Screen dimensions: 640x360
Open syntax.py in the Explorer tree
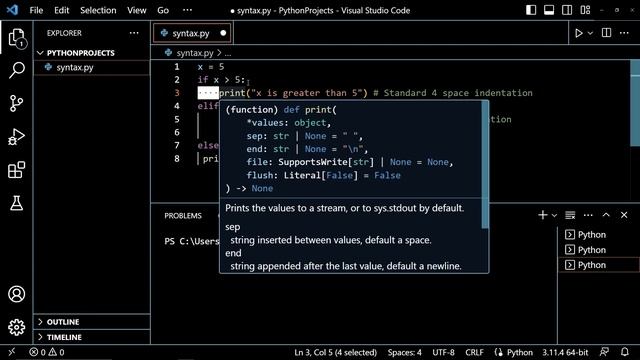click(91, 67)
